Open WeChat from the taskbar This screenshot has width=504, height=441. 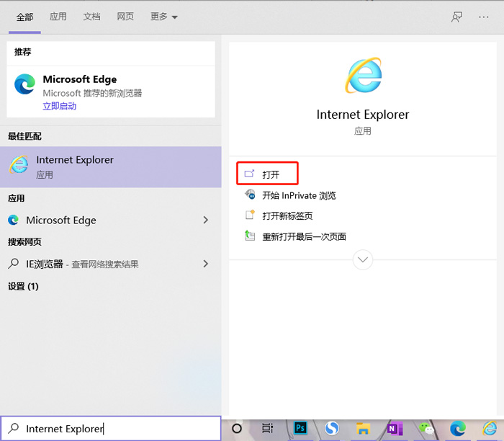[x=426, y=428]
